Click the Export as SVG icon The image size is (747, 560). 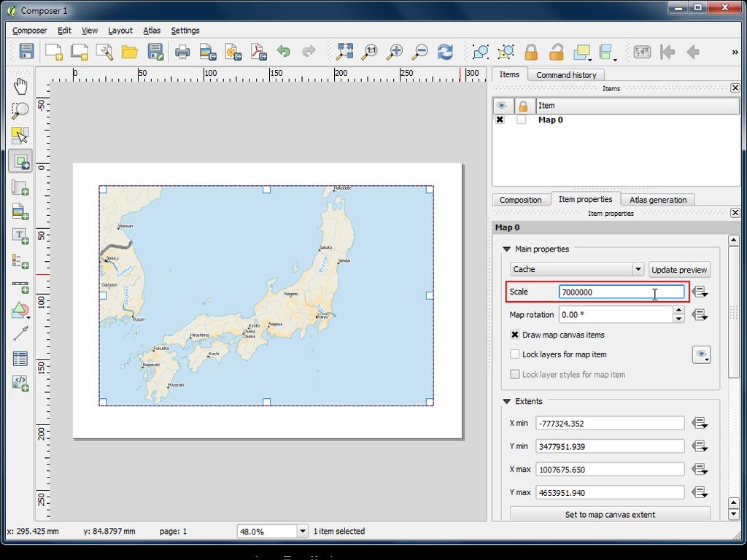[233, 51]
